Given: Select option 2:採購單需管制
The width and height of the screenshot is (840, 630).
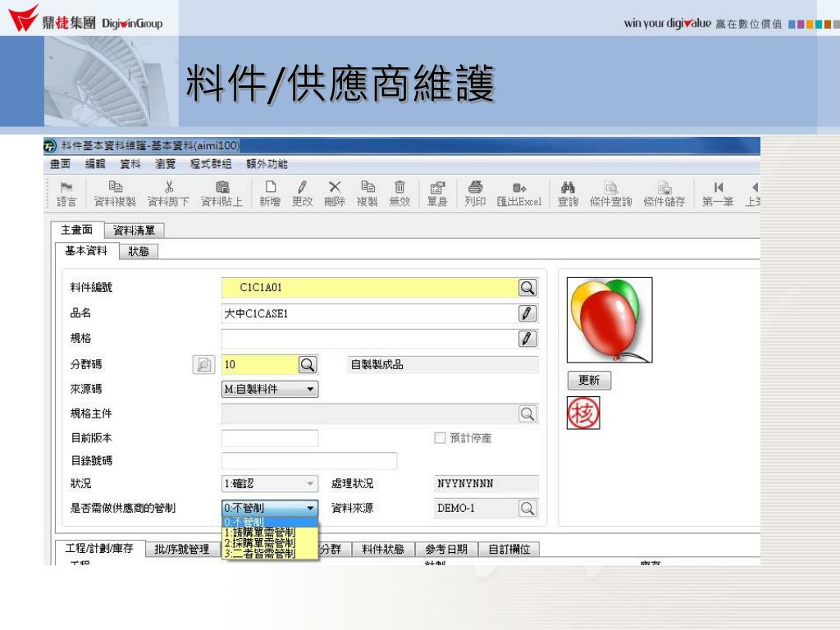Looking at the screenshot, I should (x=270, y=543).
